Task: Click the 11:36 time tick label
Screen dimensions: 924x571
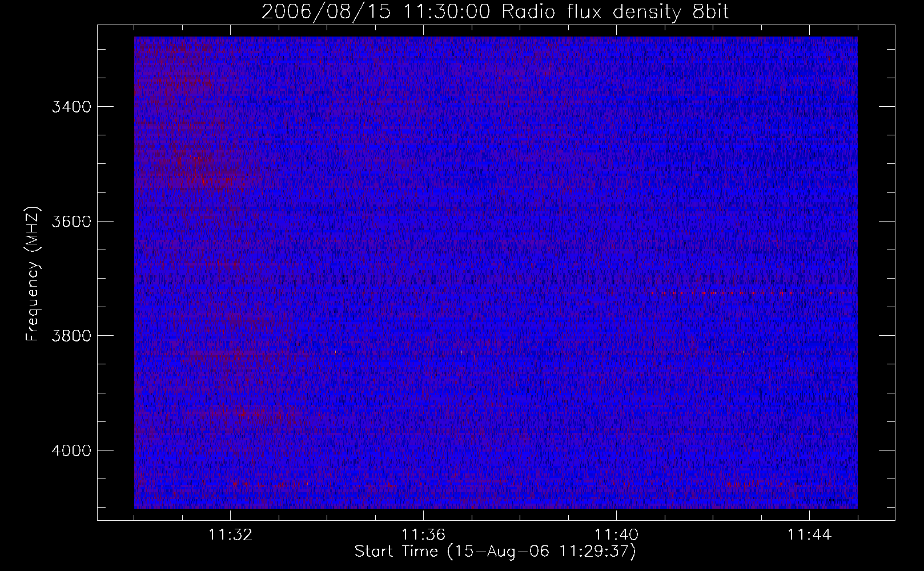Action: click(x=423, y=534)
